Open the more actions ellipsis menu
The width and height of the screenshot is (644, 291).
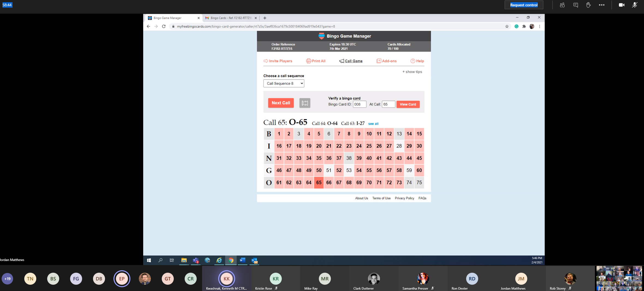click(602, 5)
